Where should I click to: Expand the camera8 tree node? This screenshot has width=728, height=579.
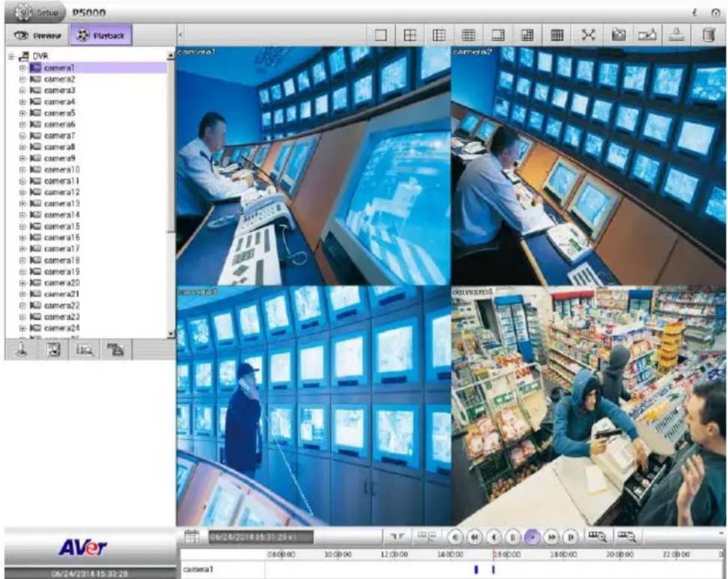22,148
